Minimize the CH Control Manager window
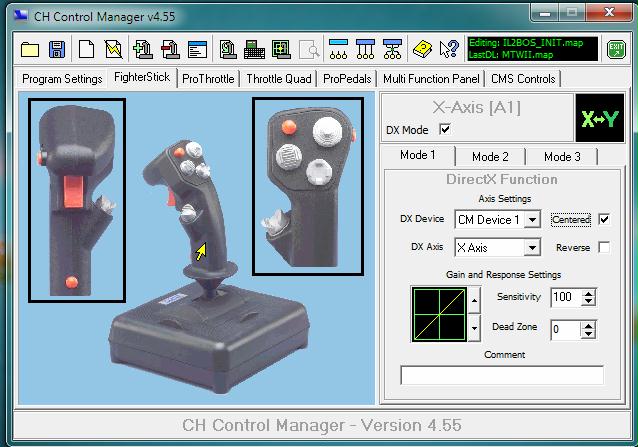Screen dimensions: 638x447 point(545,13)
